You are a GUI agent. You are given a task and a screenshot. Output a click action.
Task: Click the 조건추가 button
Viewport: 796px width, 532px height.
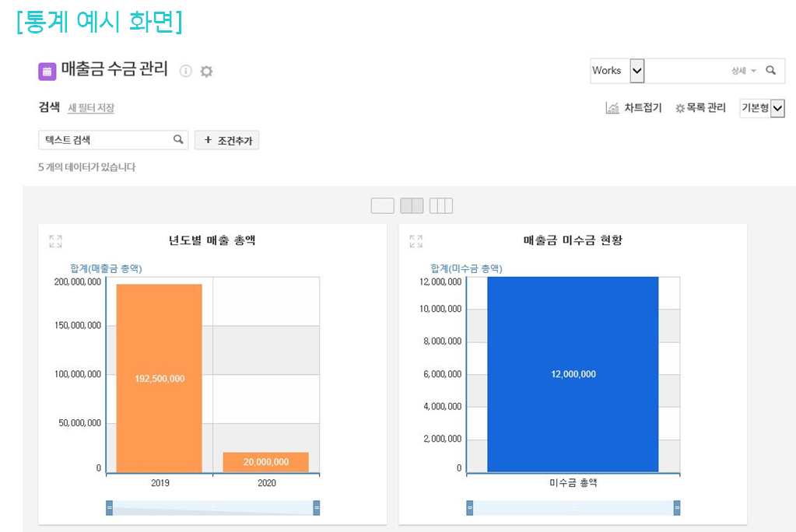226,140
